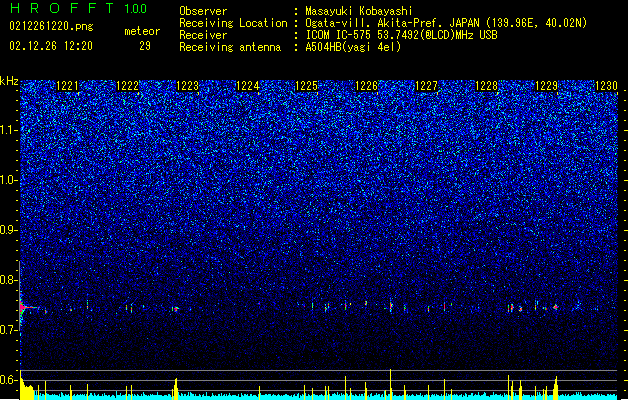
Task: Click the kHz axis unit label
Action: tap(9, 81)
